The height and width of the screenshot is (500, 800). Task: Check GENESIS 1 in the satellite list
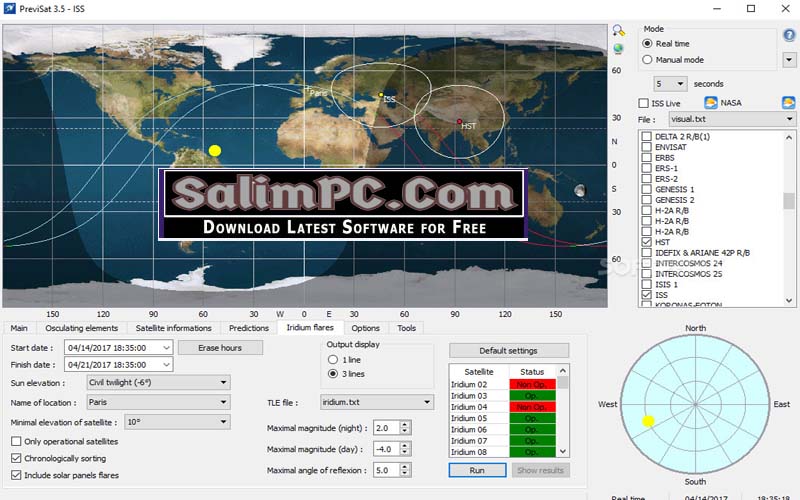(646, 189)
